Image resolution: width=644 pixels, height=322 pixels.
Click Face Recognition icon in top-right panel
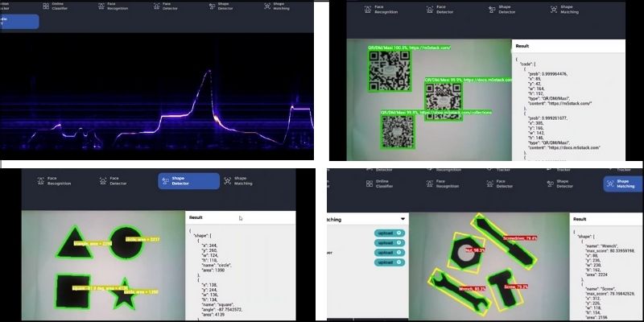click(368, 10)
